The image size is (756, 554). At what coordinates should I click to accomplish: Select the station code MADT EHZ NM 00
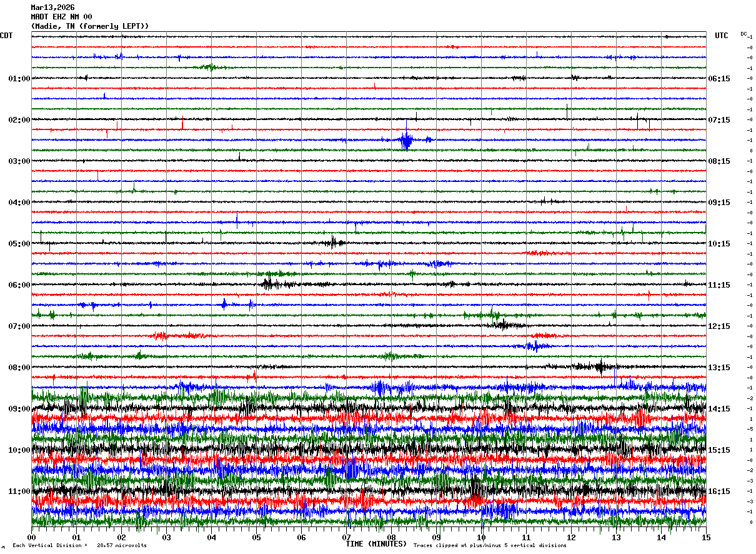61,17
